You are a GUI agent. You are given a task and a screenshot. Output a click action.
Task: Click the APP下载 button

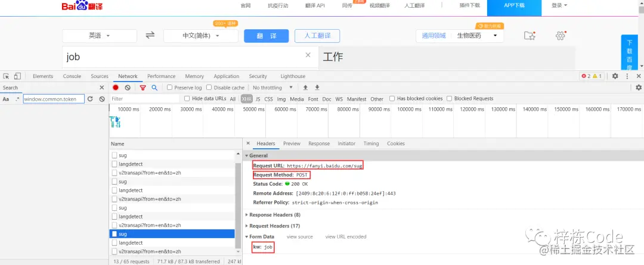pyautogui.click(x=514, y=8)
